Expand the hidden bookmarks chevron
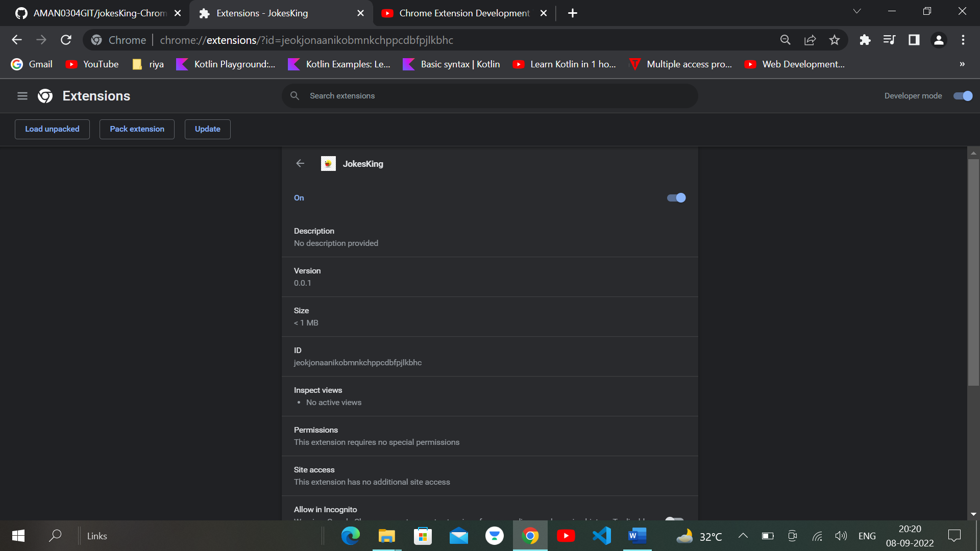The height and width of the screenshot is (551, 980). tap(962, 64)
